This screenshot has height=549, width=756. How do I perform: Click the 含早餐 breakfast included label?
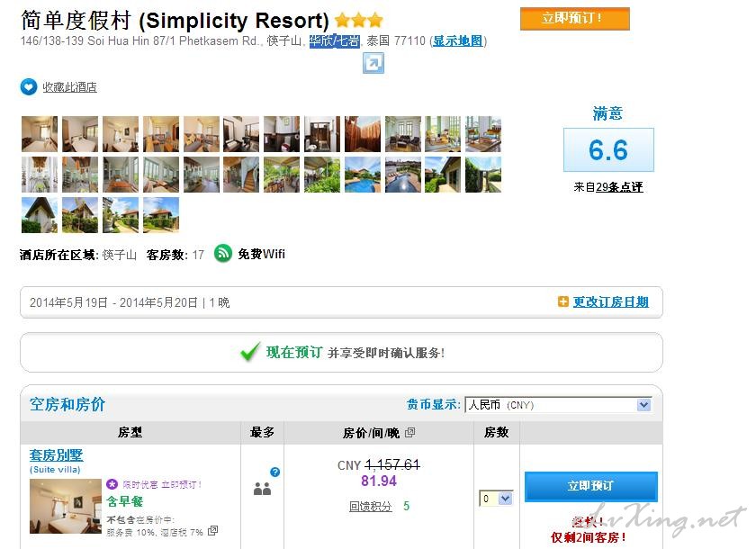(x=125, y=501)
